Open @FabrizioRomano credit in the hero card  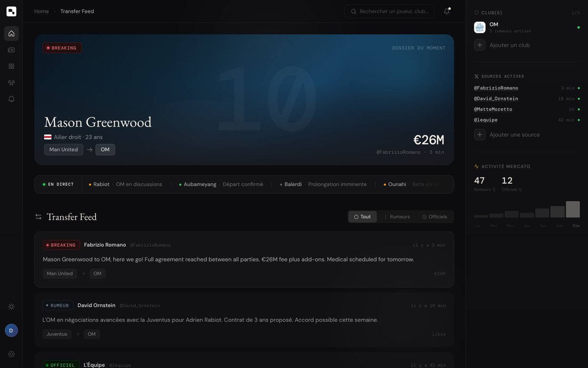398,152
